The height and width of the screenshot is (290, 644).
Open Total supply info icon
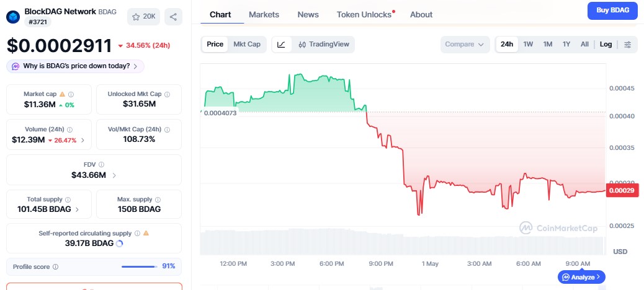tap(68, 200)
